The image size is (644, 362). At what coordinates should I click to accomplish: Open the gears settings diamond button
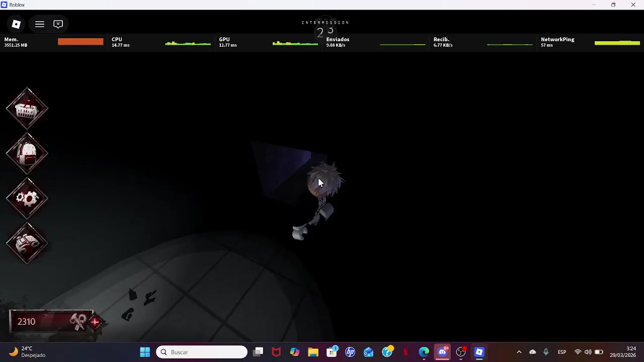coord(27,199)
